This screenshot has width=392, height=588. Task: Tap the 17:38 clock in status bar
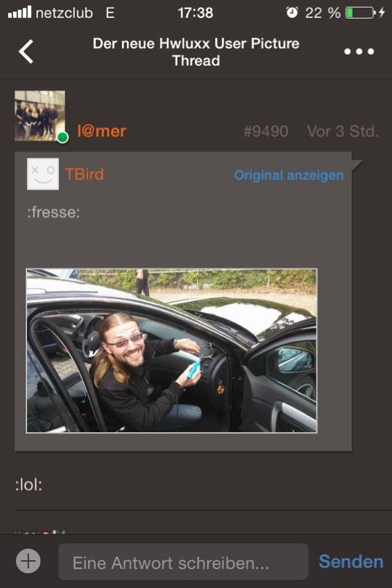pyautogui.click(x=196, y=13)
